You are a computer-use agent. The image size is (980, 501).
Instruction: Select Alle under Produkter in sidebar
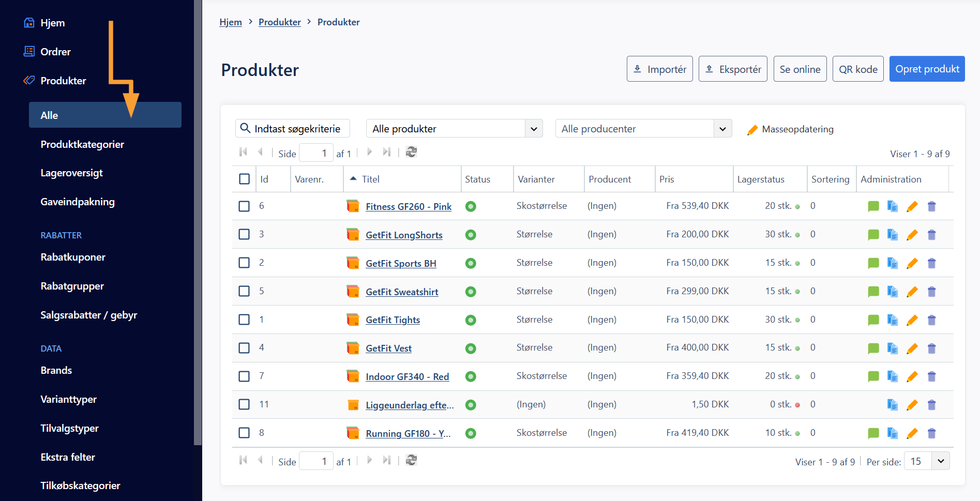point(105,115)
